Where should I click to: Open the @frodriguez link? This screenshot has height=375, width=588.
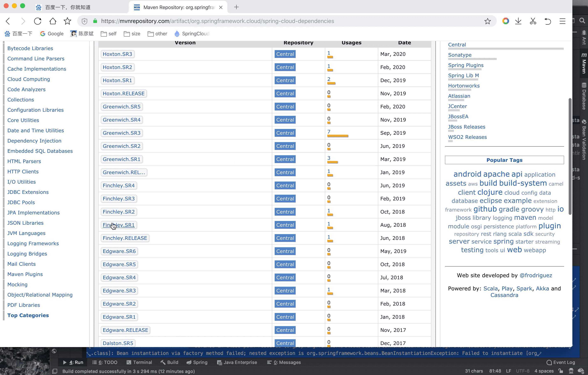536,275
